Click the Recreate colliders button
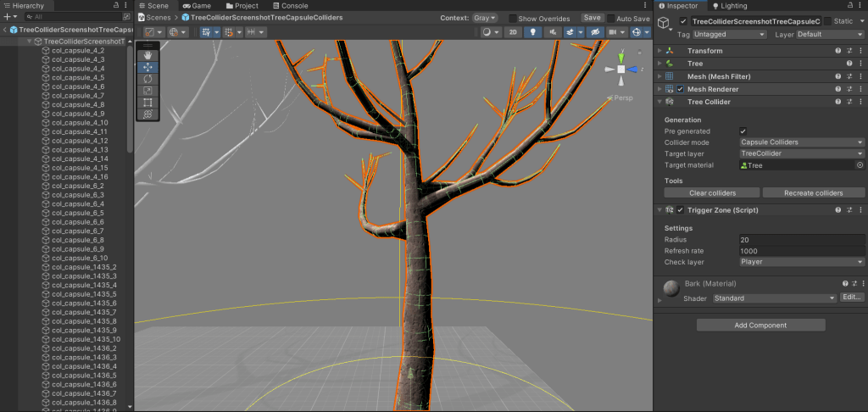 tap(813, 193)
